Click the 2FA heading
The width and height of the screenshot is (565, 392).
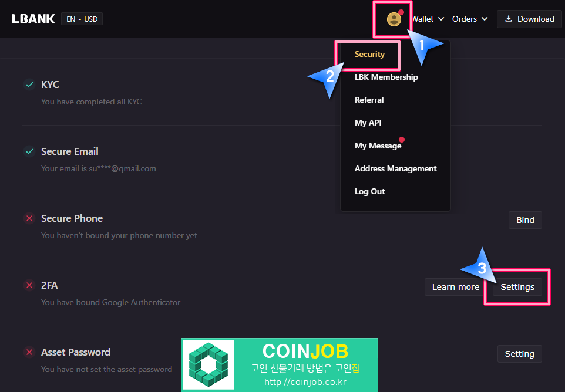pos(49,285)
